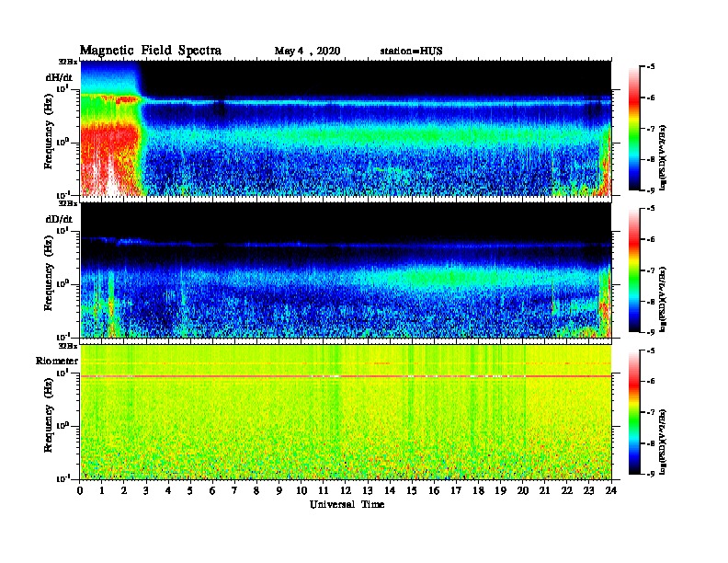Click the "Magnetic Field Spectra" title
The image size is (728, 563).
151,51
